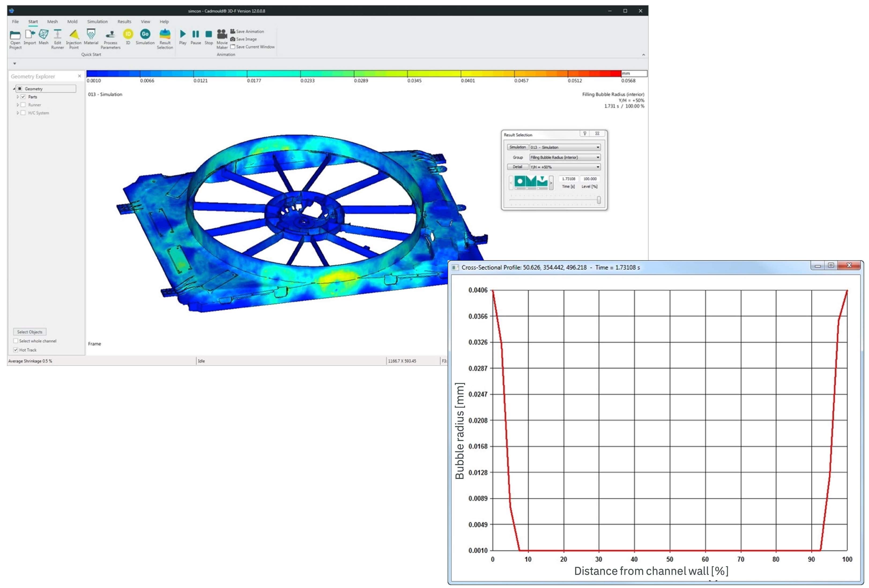Viewport: 869px width, 588px height.
Task: Open the Simulation dropdown showing 013 - Simulation
Action: (565, 147)
